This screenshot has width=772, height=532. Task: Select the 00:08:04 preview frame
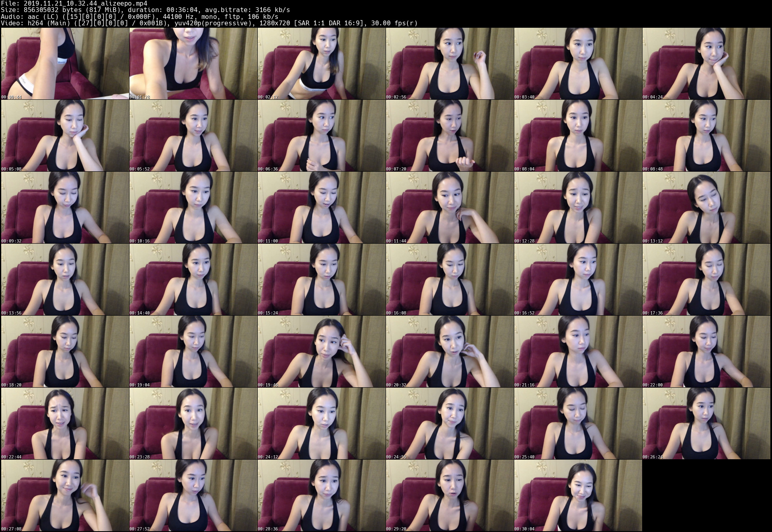pyautogui.click(x=578, y=136)
